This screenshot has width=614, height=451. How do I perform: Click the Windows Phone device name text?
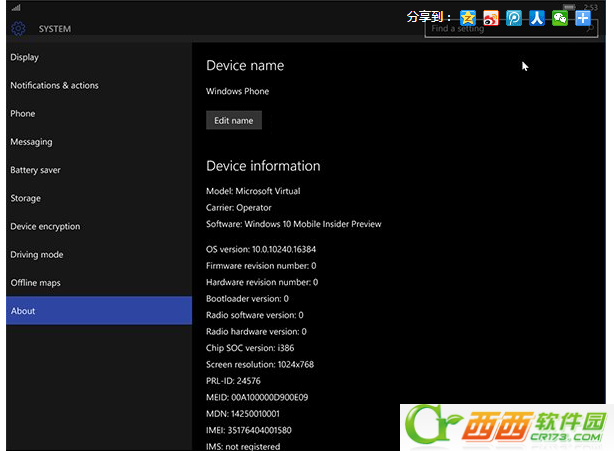238,91
